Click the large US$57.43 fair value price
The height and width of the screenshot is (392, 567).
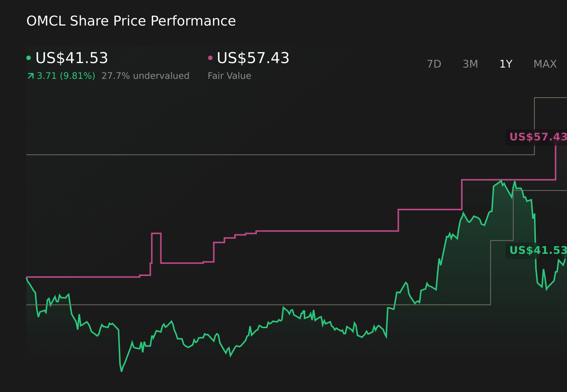tap(253, 58)
